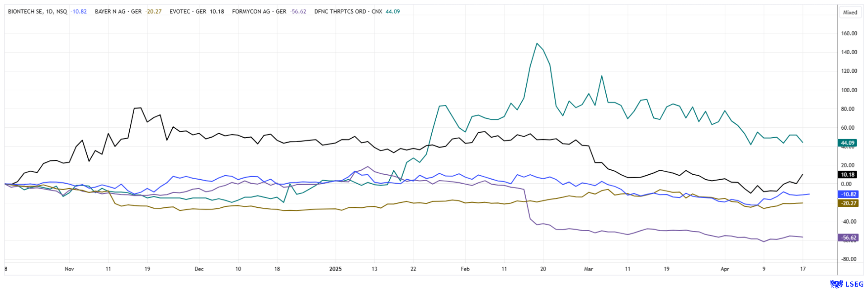868x289 pixels.
Task: Click the black 10.18 price tag
Action: click(x=847, y=175)
